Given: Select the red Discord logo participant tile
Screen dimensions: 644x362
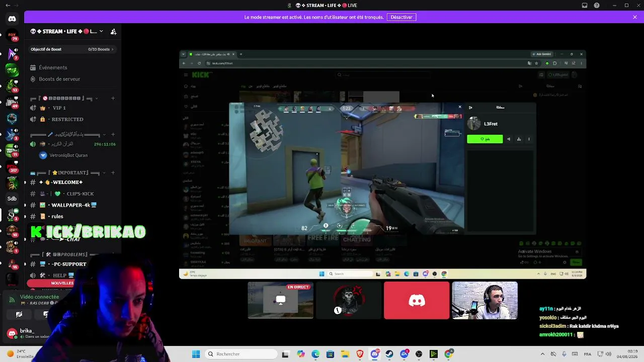Looking at the screenshot, I should pos(417,300).
